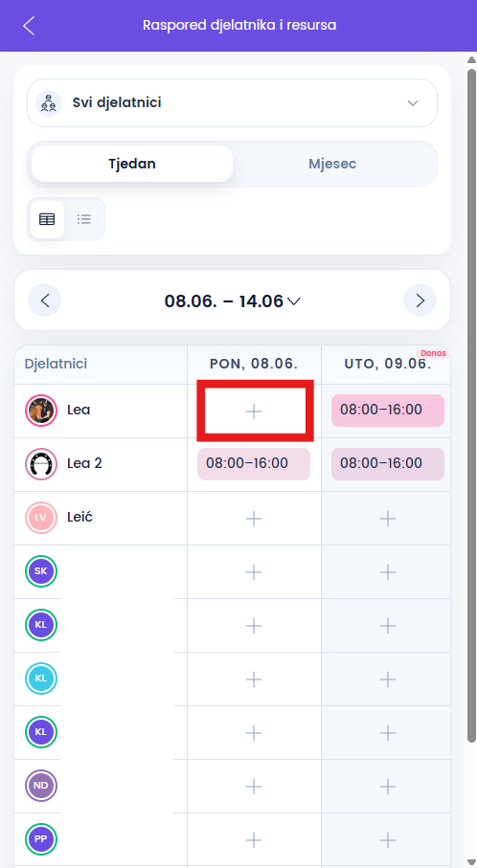This screenshot has width=477, height=868.
Task: Open Lea 2's Monday 08:00–16:00 shift
Action: coord(254,464)
